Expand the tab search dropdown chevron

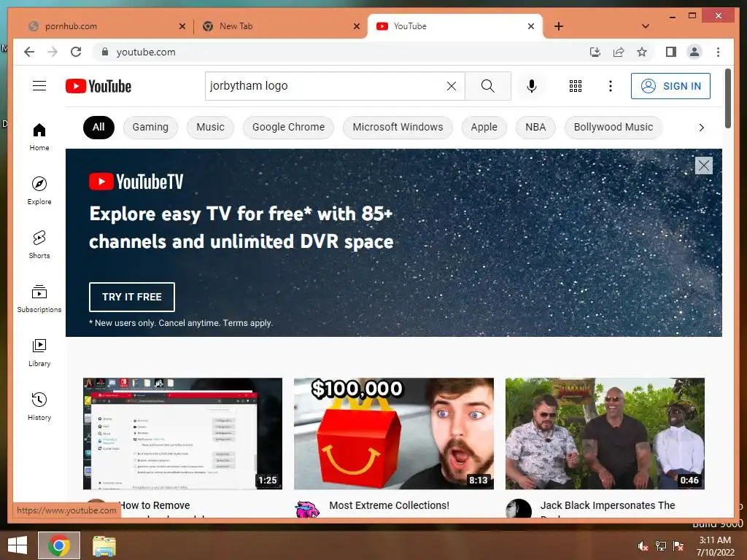645,26
